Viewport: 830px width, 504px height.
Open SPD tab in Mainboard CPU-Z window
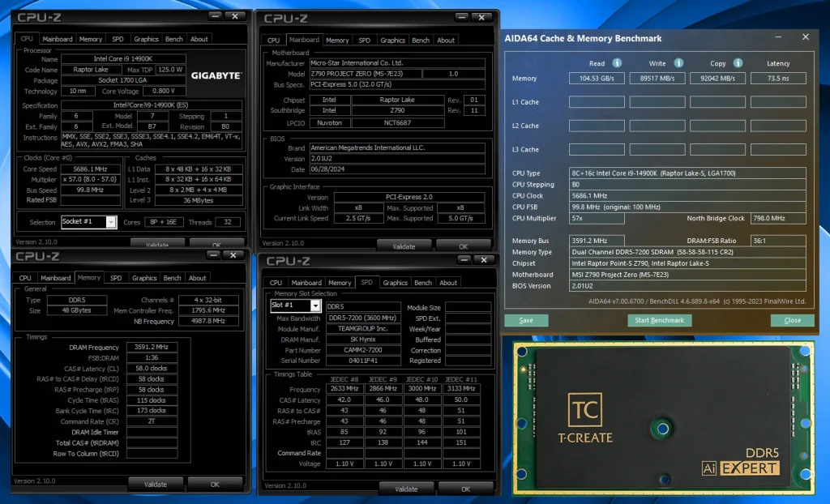[x=364, y=41]
